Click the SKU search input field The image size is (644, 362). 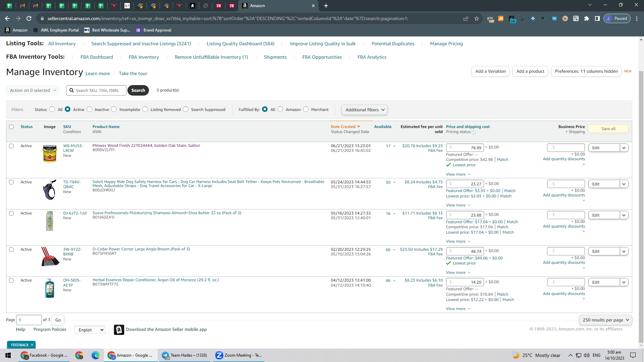(97, 90)
